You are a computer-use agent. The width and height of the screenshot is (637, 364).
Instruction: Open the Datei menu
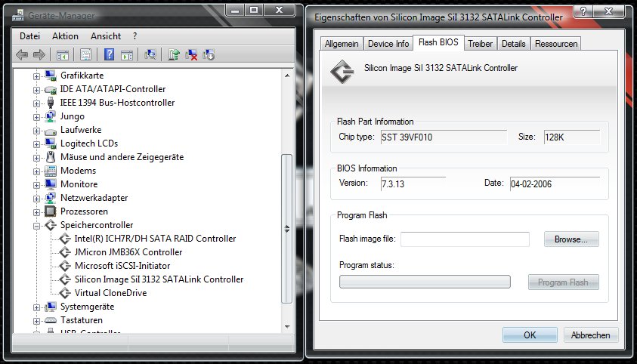pos(29,36)
